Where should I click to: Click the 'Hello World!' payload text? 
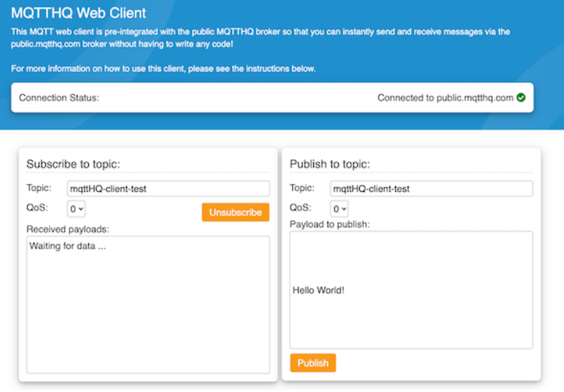click(x=318, y=290)
